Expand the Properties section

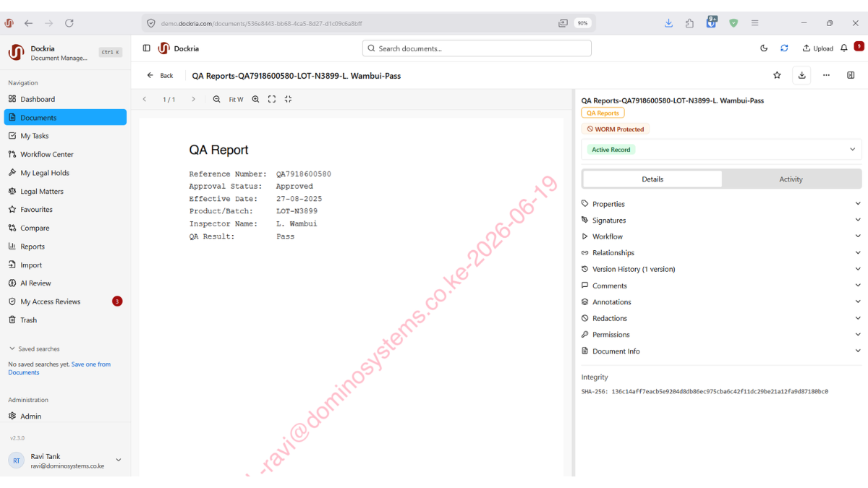pyautogui.click(x=721, y=204)
